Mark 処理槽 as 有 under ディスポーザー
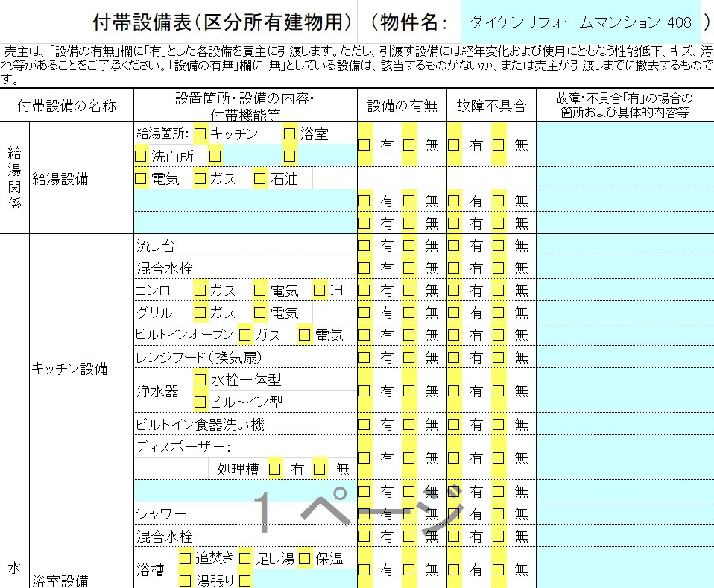 pyautogui.click(x=274, y=469)
